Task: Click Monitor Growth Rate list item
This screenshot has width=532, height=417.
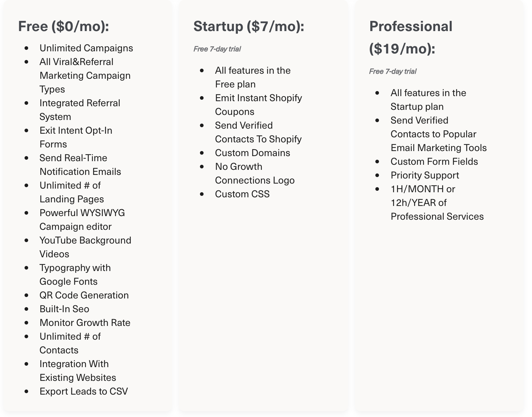Action: coord(85,323)
